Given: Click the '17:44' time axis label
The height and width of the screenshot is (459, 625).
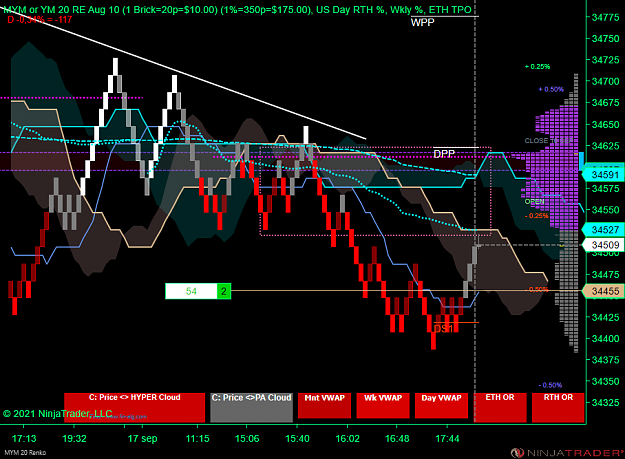Looking at the screenshot, I should pos(447,439).
